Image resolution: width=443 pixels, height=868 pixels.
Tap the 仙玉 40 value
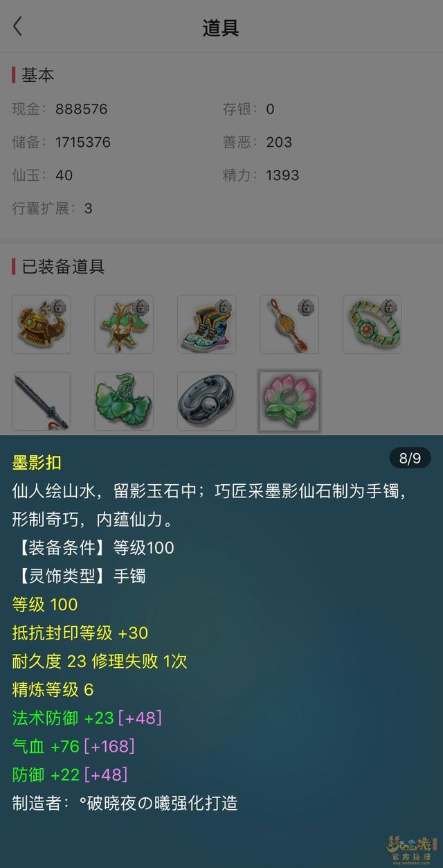click(64, 175)
